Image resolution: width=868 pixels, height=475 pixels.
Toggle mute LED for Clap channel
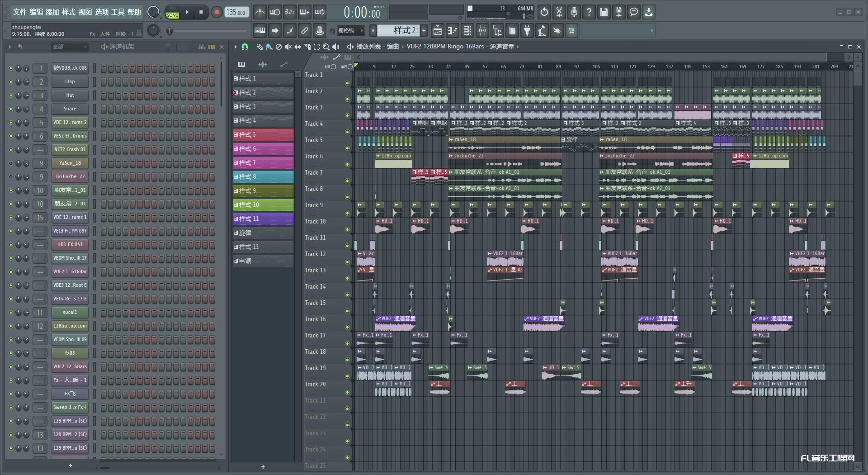[11, 82]
